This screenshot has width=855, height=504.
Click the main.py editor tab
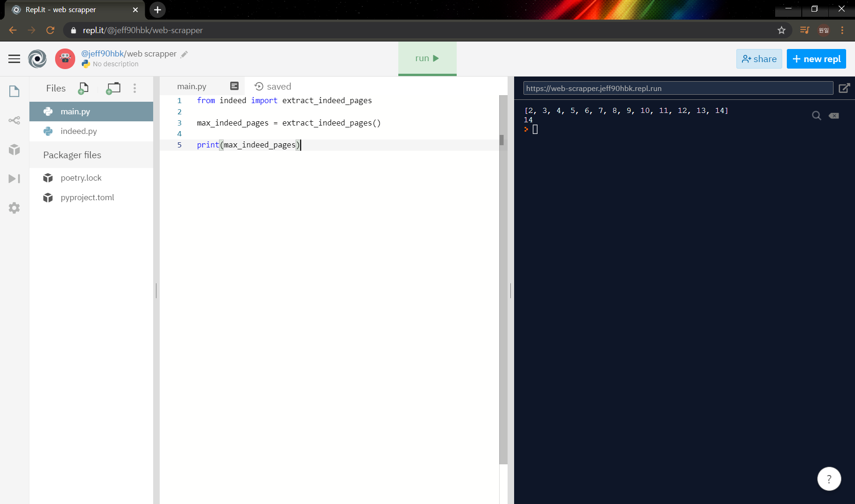(x=191, y=86)
